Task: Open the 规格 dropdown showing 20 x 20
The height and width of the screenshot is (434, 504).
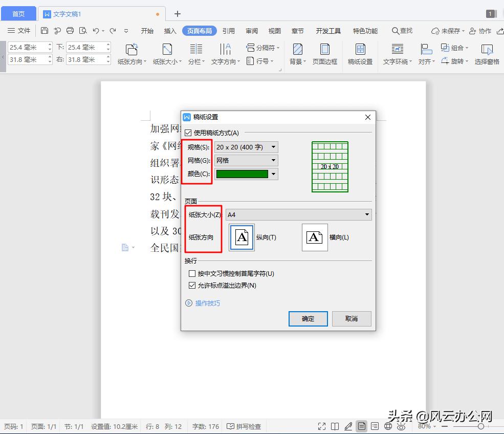Action: (x=274, y=147)
